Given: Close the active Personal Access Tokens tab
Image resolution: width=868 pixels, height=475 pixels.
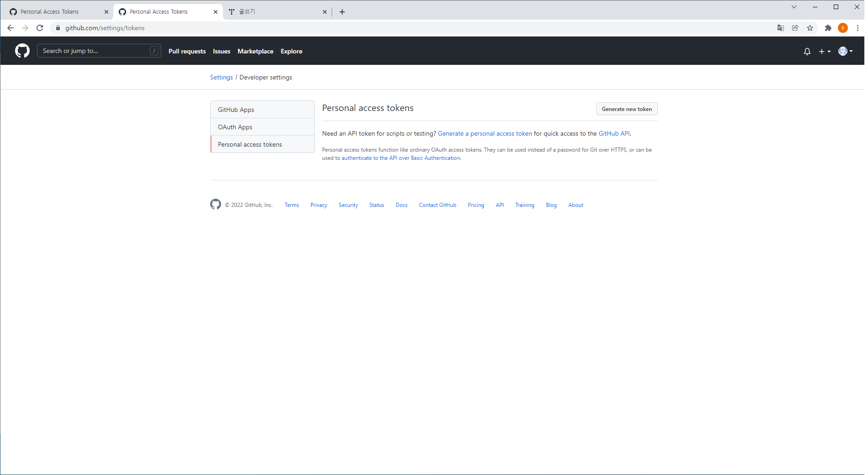Looking at the screenshot, I should tap(216, 12).
